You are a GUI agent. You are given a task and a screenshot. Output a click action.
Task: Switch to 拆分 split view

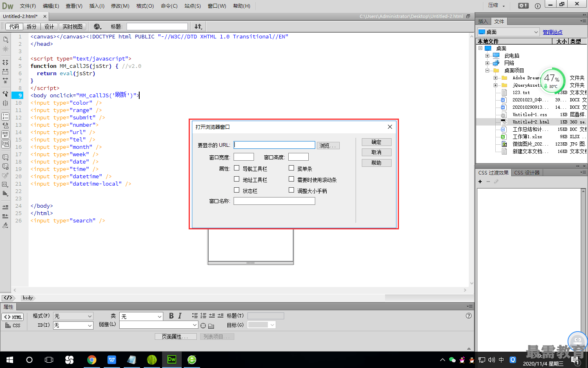tap(31, 27)
